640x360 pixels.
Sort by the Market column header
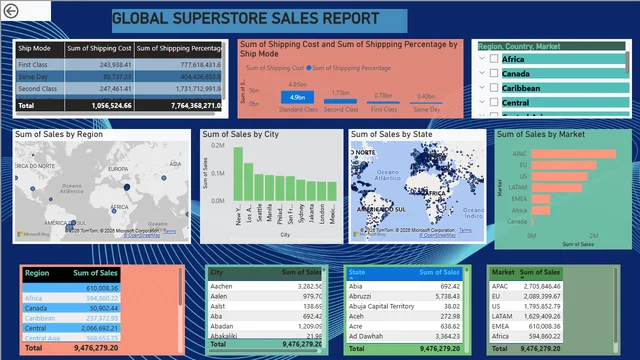point(503,272)
